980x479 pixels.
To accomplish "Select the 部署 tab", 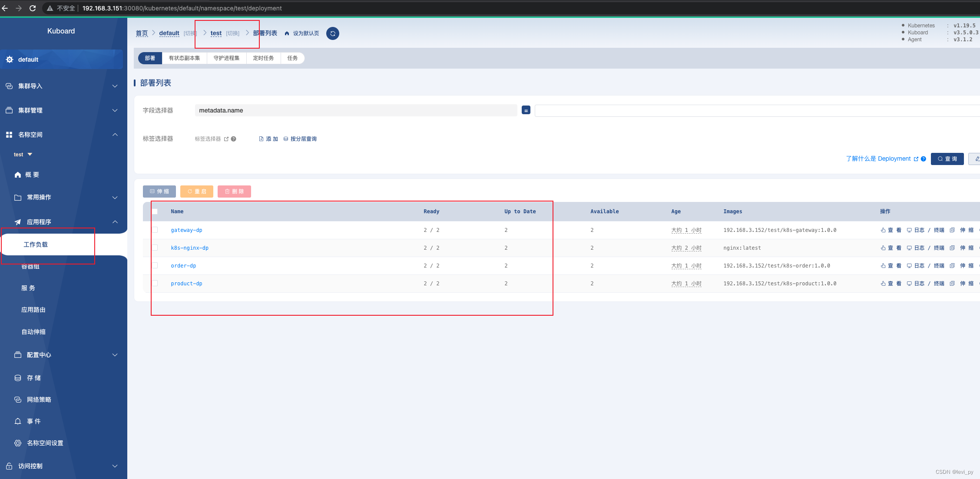I will (x=150, y=58).
